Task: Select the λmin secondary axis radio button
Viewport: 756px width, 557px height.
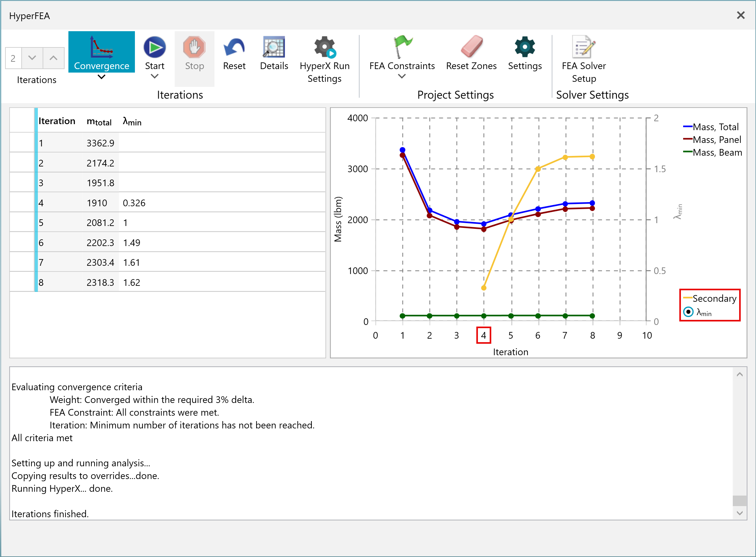Action: tap(688, 312)
